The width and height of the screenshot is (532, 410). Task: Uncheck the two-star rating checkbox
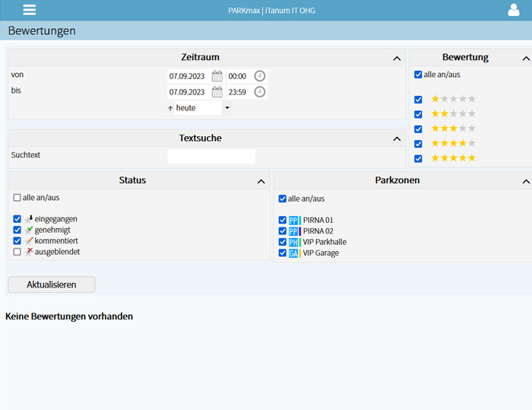(x=418, y=114)
